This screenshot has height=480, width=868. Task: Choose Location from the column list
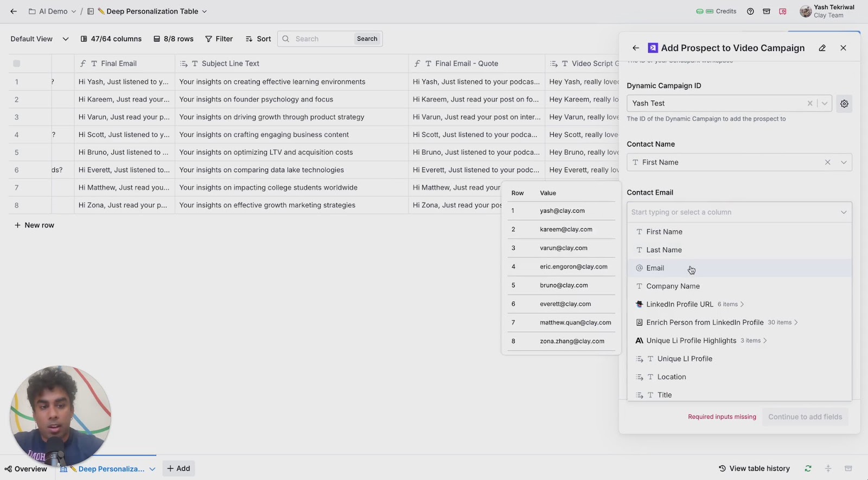[739, 377]
